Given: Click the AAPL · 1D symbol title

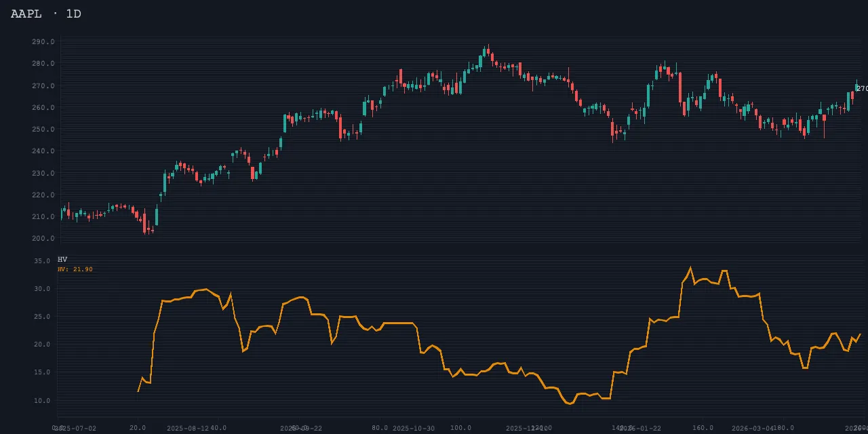Looking at the screenshot, I should 46,14.
